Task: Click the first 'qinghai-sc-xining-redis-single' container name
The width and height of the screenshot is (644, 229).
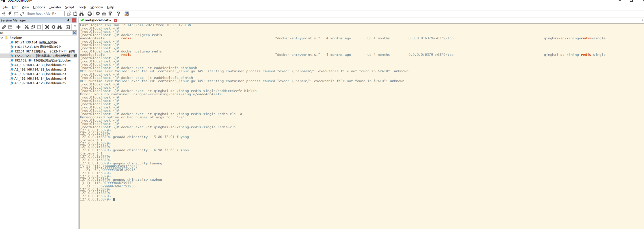Action: [x=575, y=38]
